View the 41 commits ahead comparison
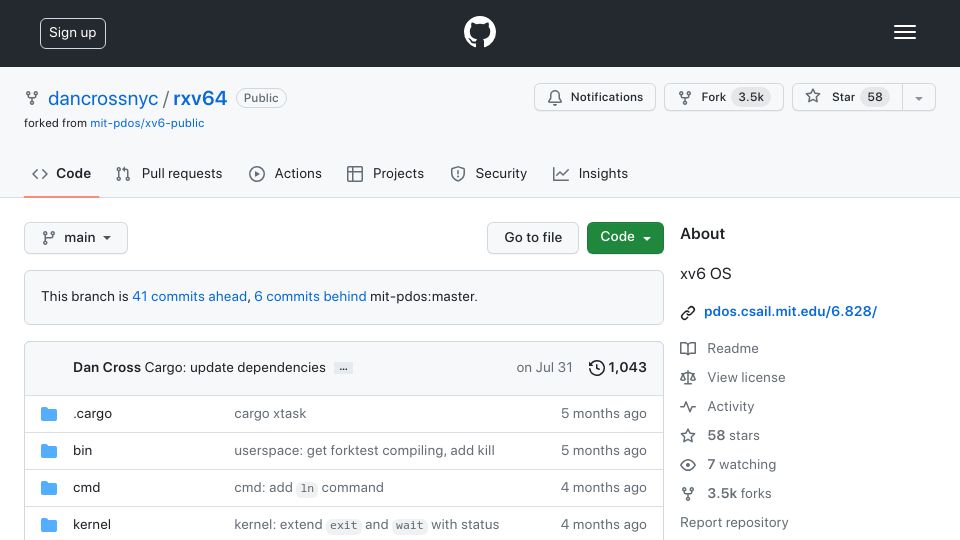960x540 pixels. (190, 296)
